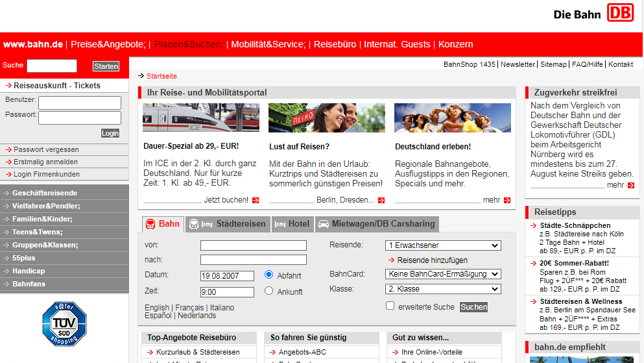Click the ICE train thumbnail image
The height and width of the screenshot is (363, 644).
coord(201,118)
